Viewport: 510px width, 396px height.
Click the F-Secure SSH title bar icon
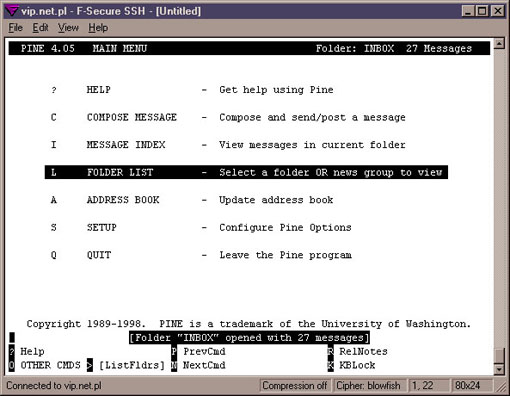click(11, 11)
